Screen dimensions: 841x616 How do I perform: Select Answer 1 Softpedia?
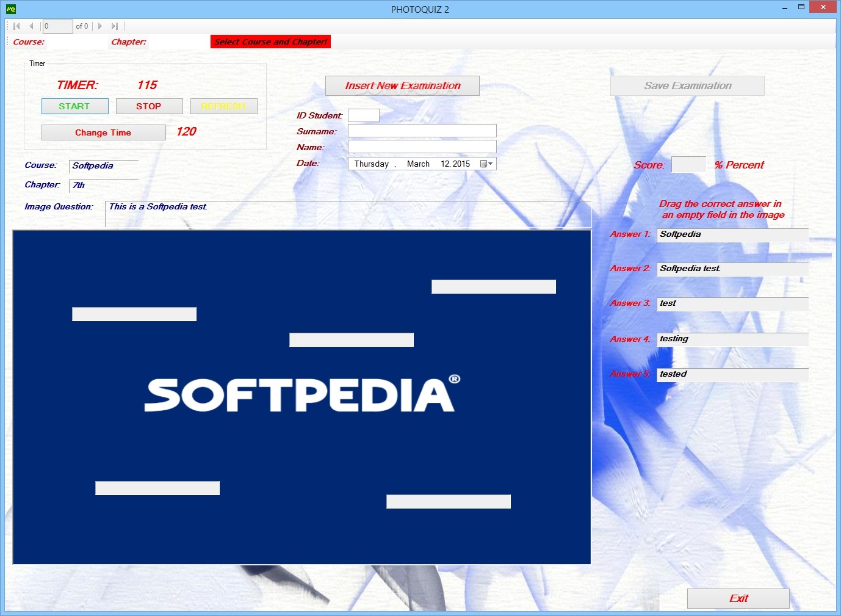click(732, 235)
